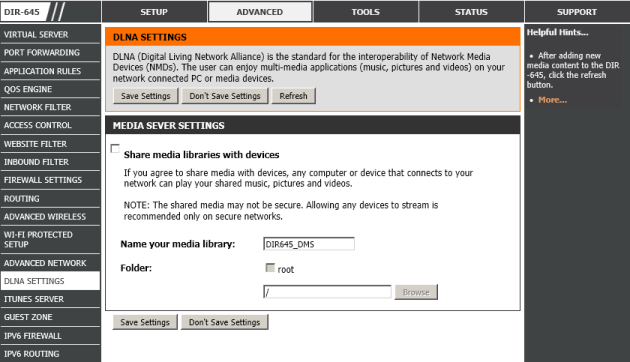Screen dimensions: 630x362
Task: Click top Save Settings button
Action: tap(145, 96)
